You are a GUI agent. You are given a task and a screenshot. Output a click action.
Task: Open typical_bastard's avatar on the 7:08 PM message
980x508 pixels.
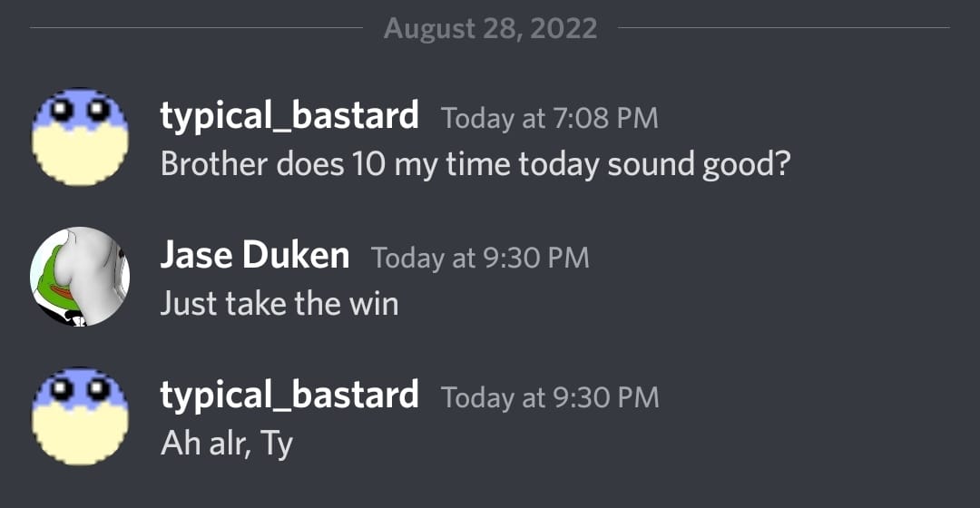pos(80,137)
